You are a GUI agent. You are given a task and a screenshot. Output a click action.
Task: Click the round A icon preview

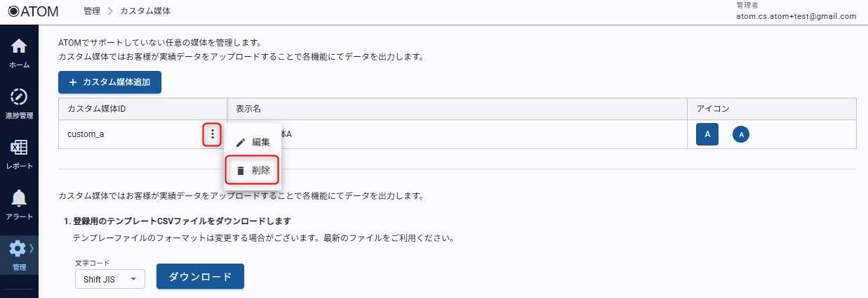point(741,134)
